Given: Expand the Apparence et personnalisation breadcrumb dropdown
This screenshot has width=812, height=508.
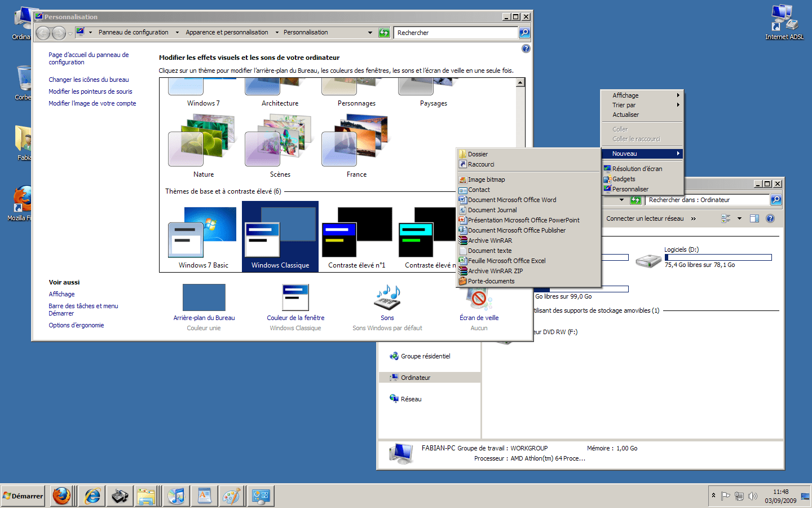Looking at the screenshot, I should click(276, 32).
